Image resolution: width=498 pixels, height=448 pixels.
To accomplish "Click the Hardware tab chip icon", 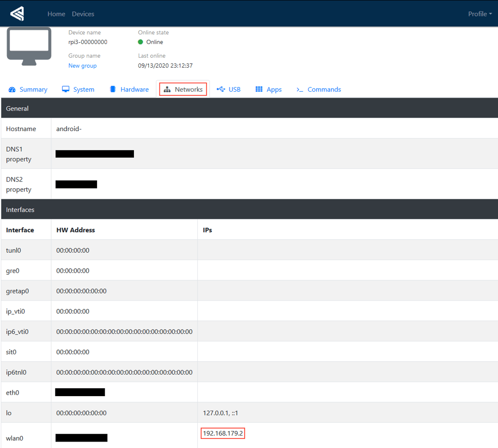I will (x=113, y=89).
